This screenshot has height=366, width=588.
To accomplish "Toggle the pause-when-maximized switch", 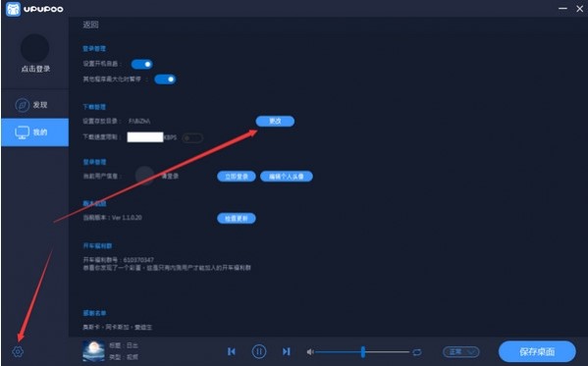I will 165,79.
